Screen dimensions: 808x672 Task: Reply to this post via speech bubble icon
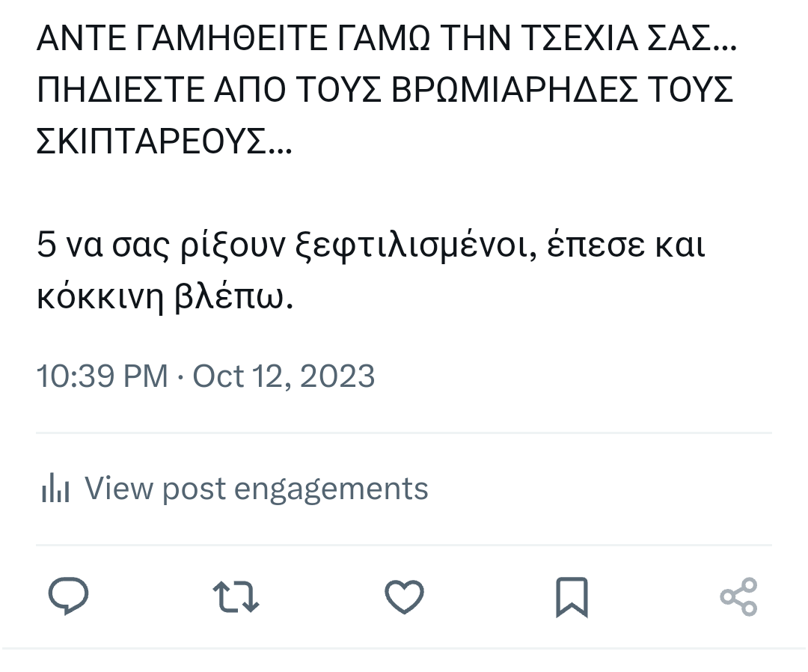pyautogui.click(x=69, y=596)
